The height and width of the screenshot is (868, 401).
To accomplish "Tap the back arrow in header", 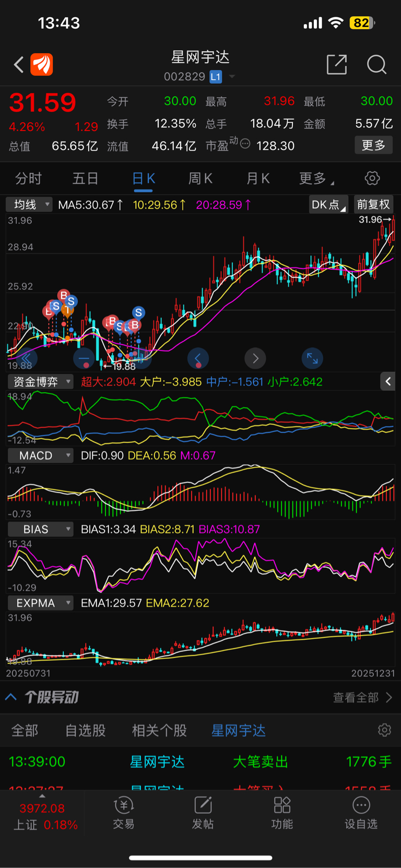I will (x=19, y=65).
